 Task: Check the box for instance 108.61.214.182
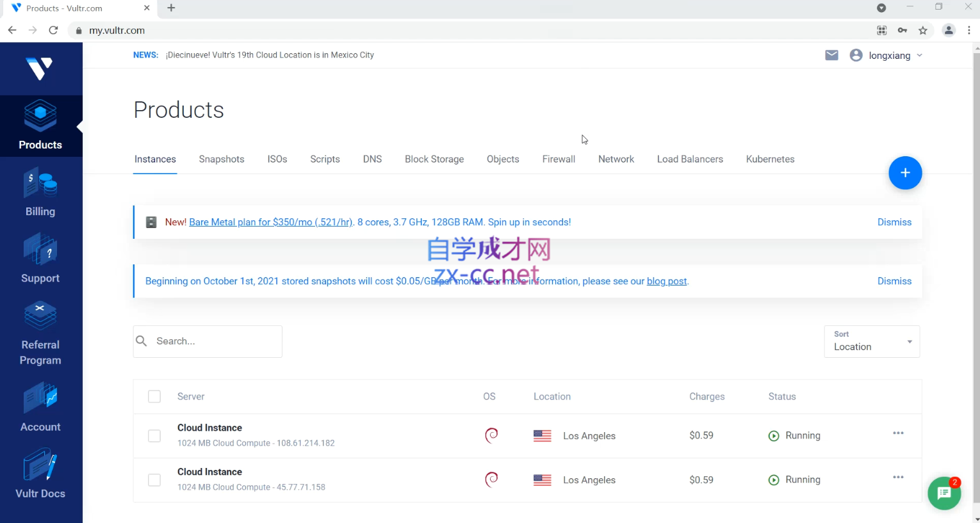154,436
